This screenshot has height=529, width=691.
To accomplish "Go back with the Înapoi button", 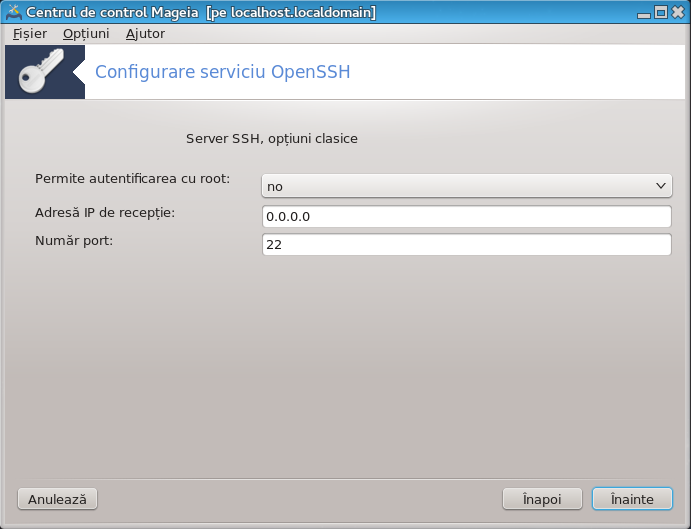I will [x=542, y=499].
